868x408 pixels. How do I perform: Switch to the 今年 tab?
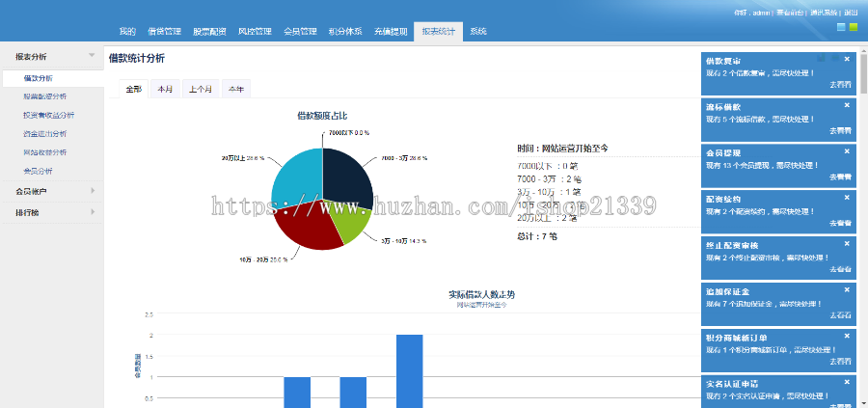236,89
